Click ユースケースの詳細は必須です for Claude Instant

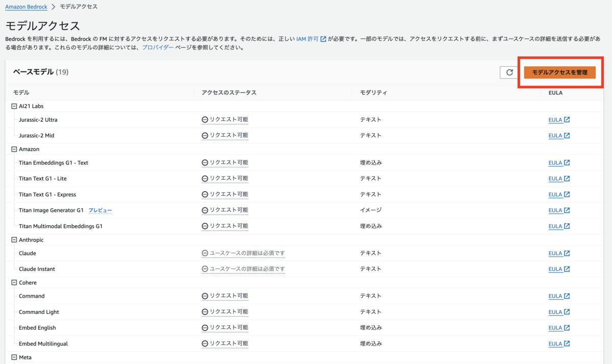point(243,269)
